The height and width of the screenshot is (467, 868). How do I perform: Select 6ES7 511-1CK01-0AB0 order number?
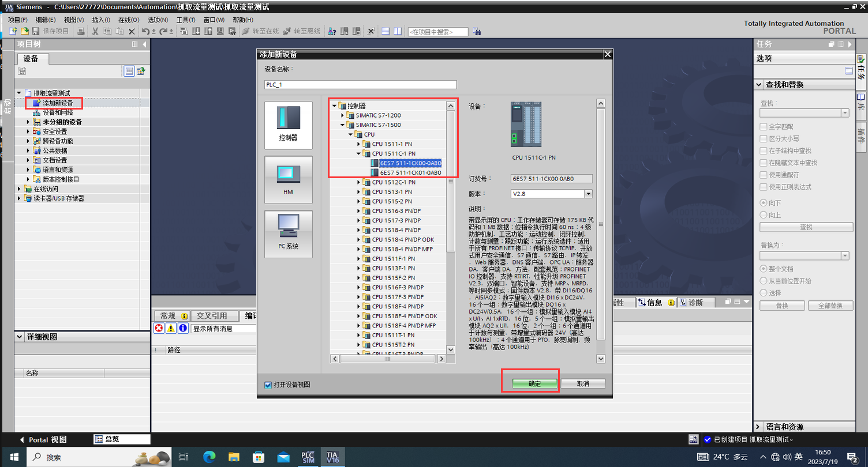click(x=410, y=172)
